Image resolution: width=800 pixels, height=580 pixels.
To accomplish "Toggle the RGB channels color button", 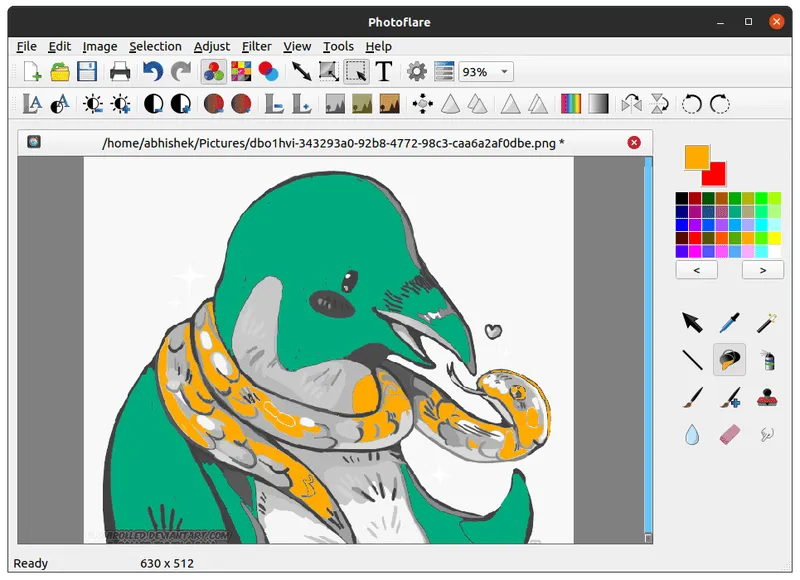I will (213, 72).
